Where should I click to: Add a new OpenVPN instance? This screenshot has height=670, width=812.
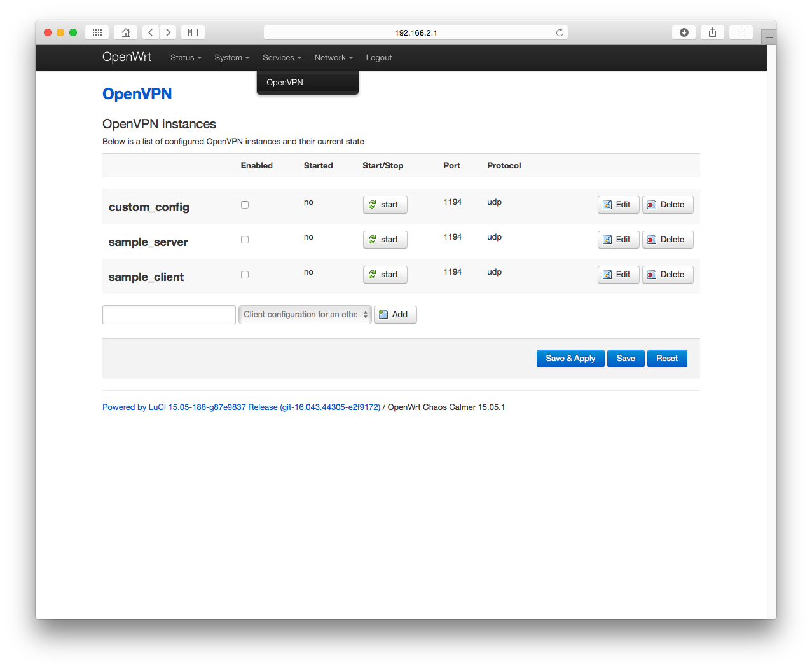[x=395, y=315]
